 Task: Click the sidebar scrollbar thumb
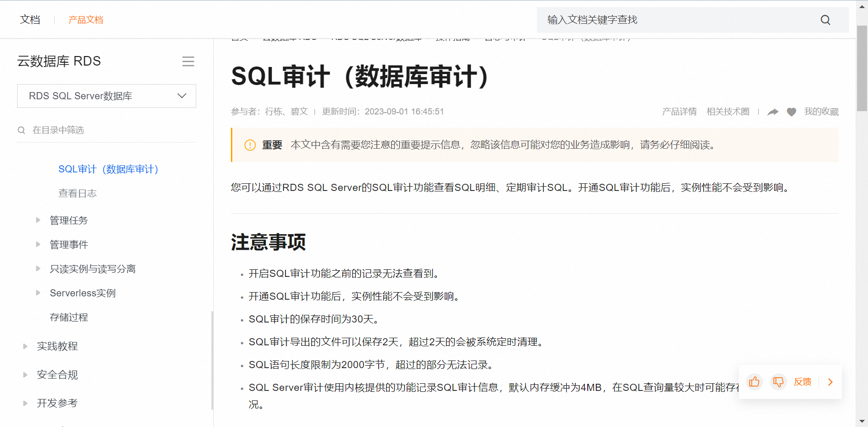point(212,360)
